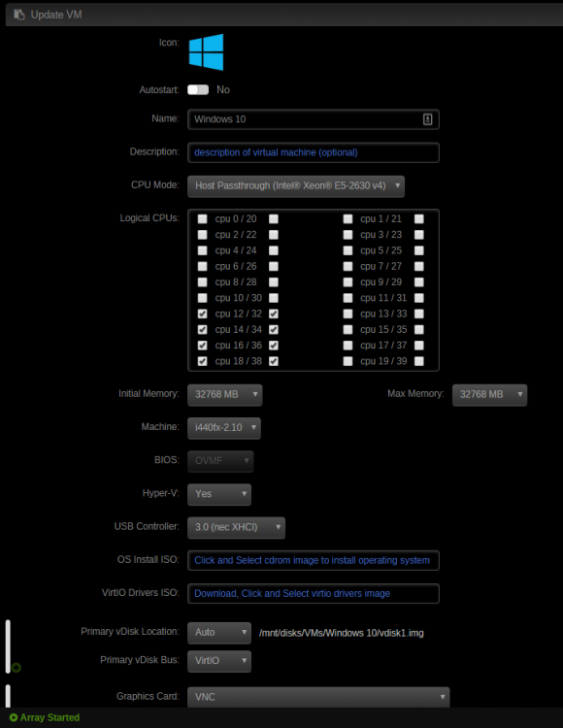Click the Description input field

pos(314,152)
